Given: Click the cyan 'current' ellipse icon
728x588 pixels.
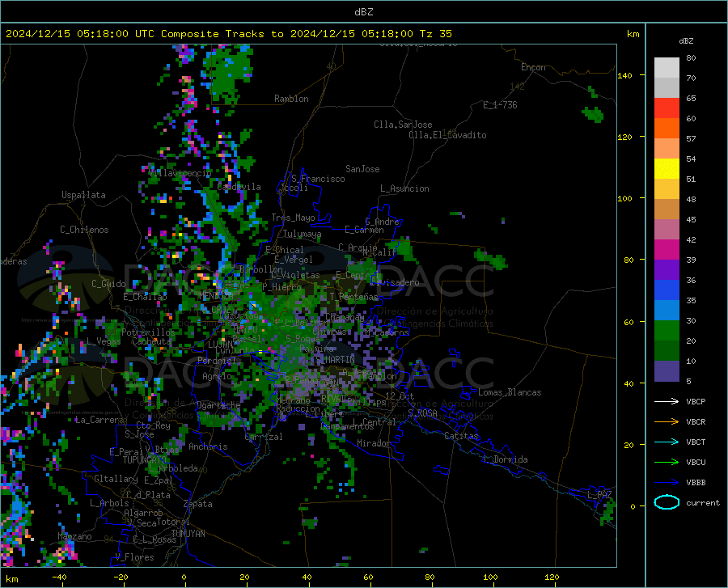Looking at the screenshot, I should (x=667, y=502).
